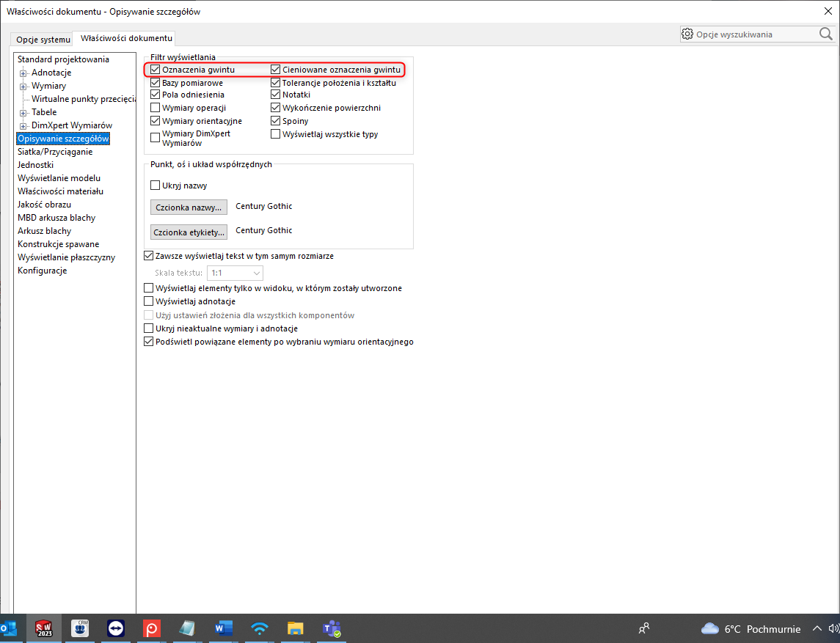
Task: Select Wyświetlanie płaszczyzny in the list
Action: click(x=67, y=257)
